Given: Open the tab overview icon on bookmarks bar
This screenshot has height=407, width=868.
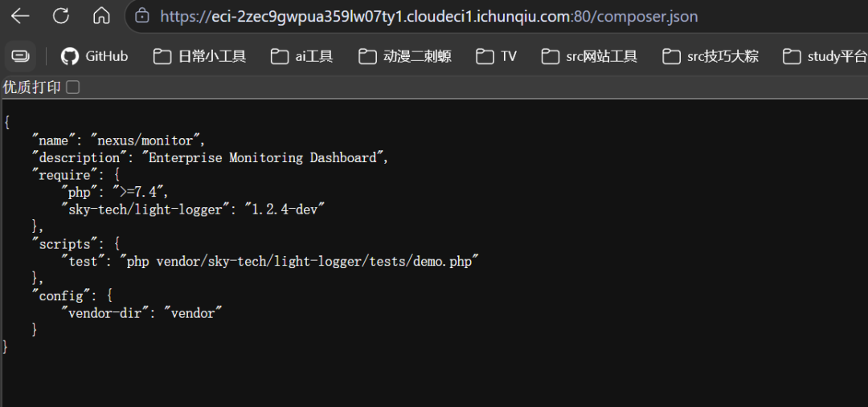Looking at the screenshot, I should click(x=20, y=56).
